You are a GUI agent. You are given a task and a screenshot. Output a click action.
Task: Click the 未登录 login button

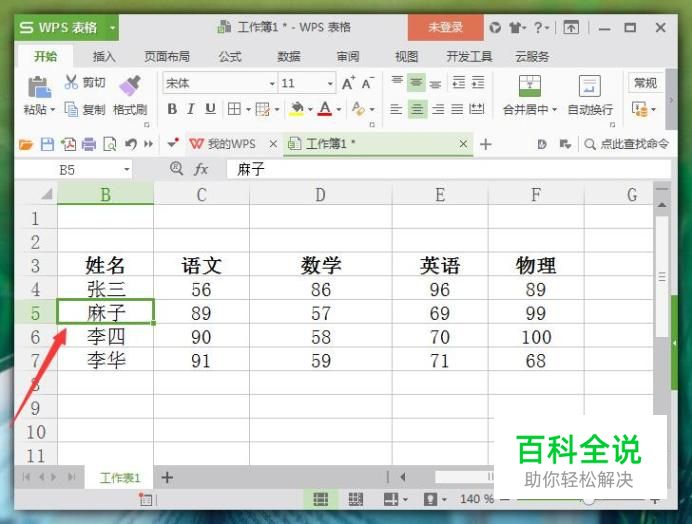(446, 27)
